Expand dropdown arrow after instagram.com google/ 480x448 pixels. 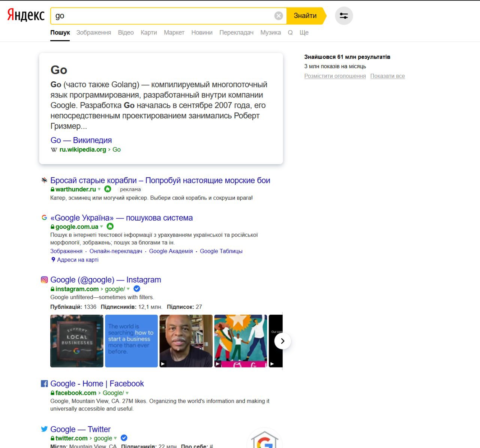tap(128, 289)
